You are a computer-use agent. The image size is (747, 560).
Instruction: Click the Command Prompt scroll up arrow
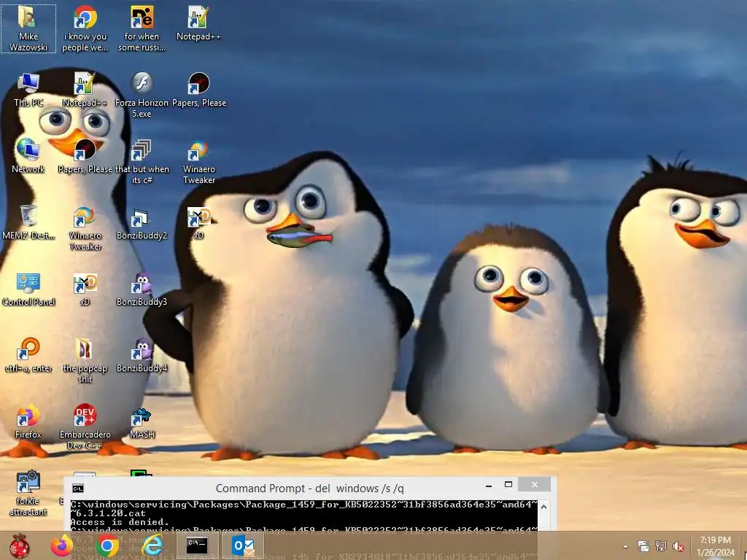coord(543,507)
